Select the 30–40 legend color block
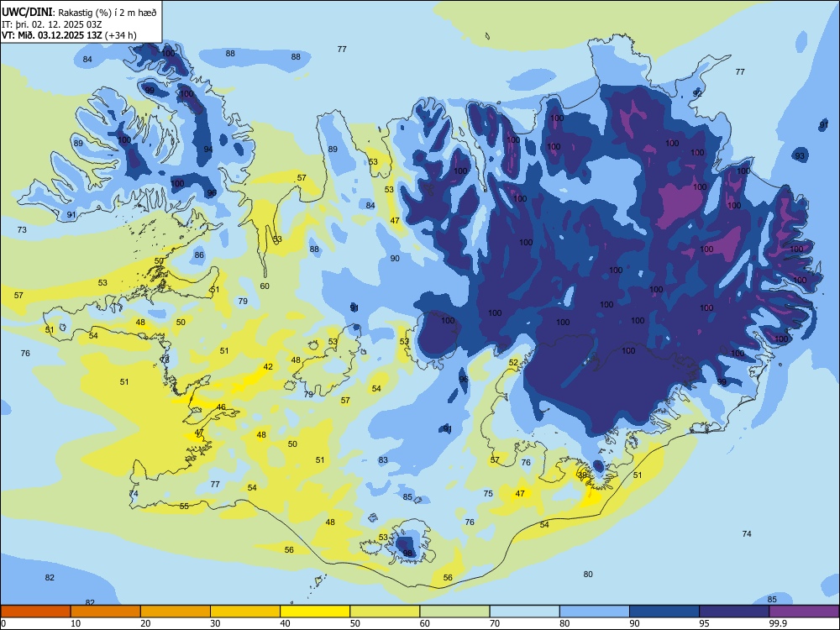The image size is (840, 630). click(x=245, y=612)
